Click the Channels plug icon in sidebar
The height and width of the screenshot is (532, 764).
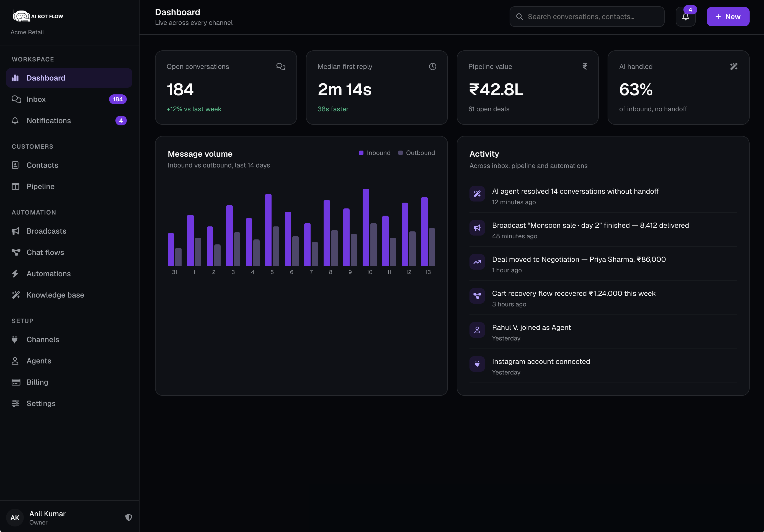[15, 339]
